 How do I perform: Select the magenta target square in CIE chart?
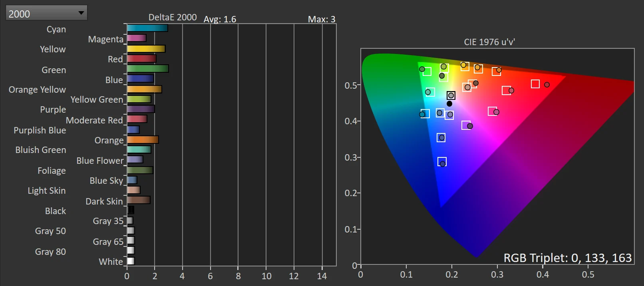click(492, 111)
